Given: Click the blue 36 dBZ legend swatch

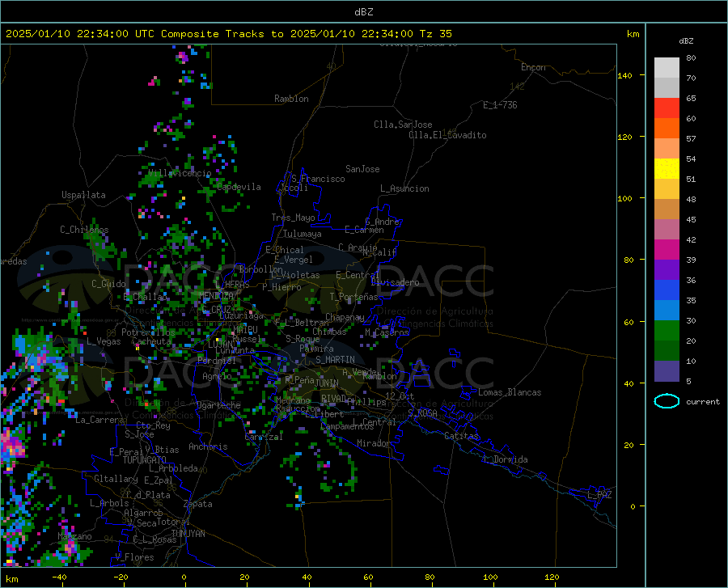Looking at the screenshot, I should [667, 290].
